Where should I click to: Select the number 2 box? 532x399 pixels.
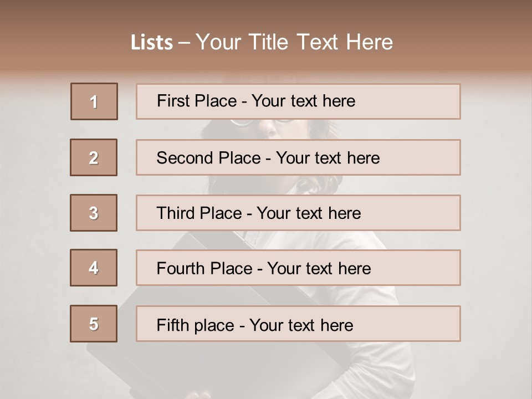click(x=94, y=157)
